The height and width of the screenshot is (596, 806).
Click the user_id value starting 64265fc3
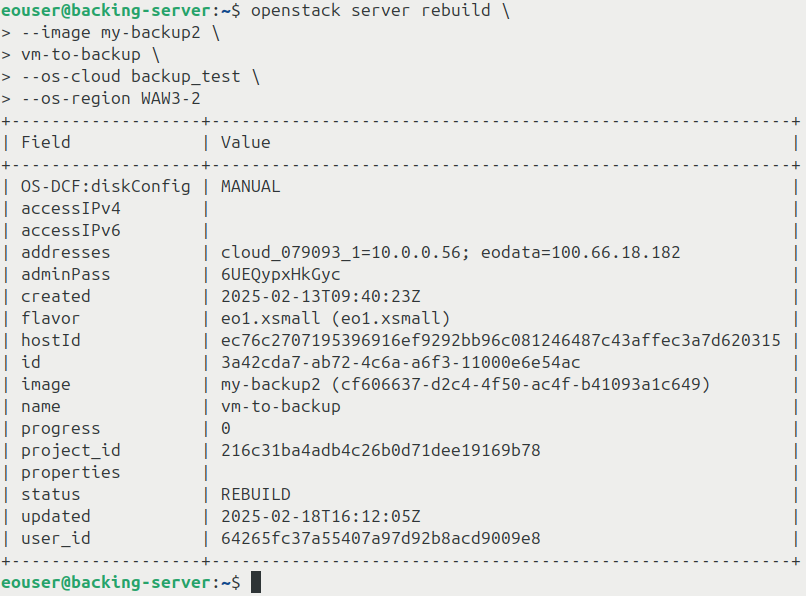380,538
